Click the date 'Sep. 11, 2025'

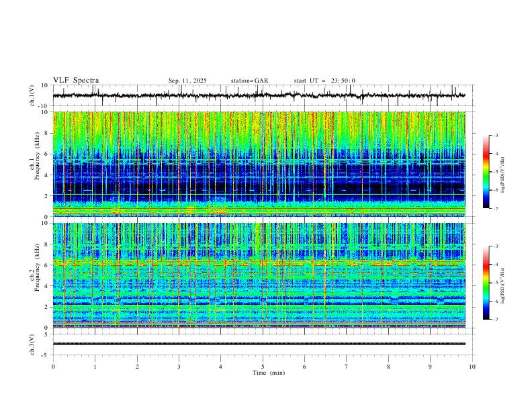point(187,81)
